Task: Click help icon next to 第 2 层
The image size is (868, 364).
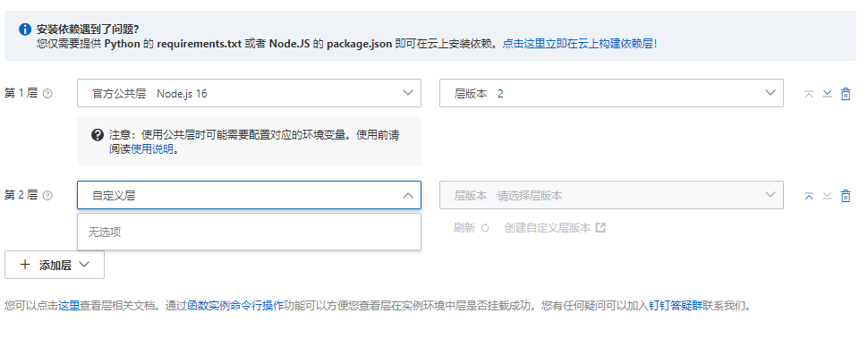Action: (x=47, y=196)
